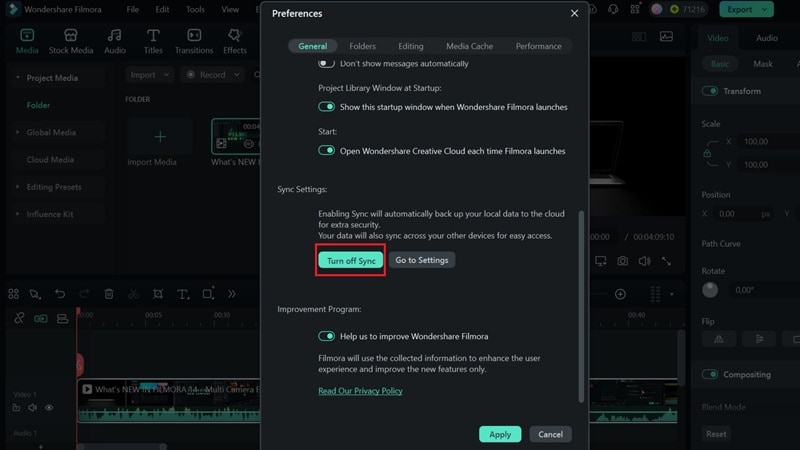
Task: Click the Preferences dialog scrollbar
Action: [x=581, y=306]
